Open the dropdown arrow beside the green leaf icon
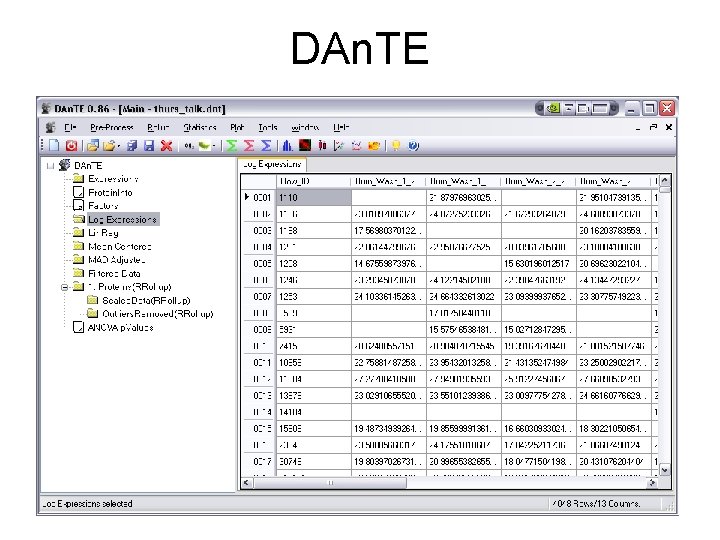The image size is (720, 540). coord(214,146)
